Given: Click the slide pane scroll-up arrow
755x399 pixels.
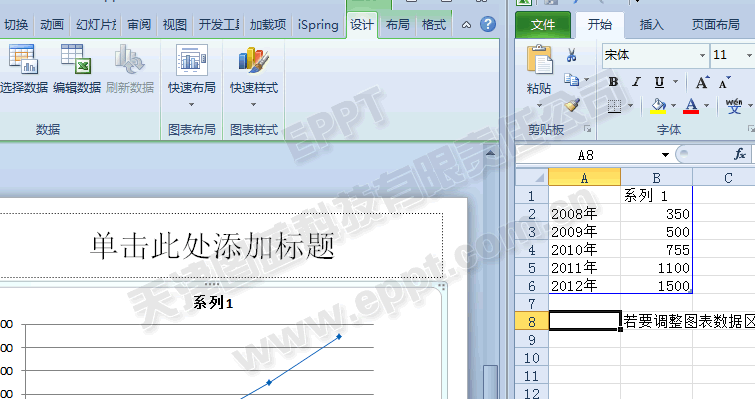Looking at the screenshot, I should click(x=490, y=154).
